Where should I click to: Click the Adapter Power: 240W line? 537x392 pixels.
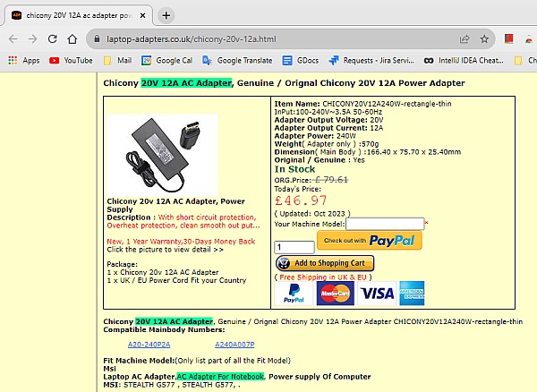tap(315, 136)
